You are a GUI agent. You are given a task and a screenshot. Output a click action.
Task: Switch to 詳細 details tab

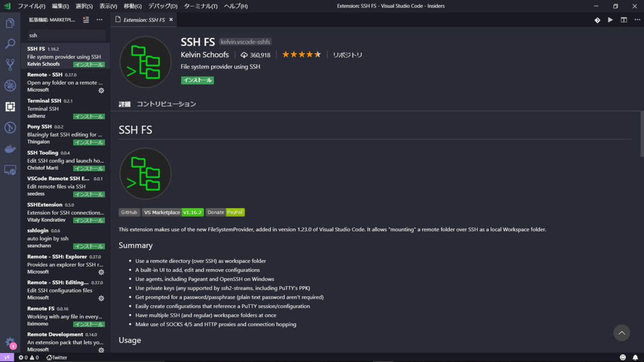[x=125, y=104]
